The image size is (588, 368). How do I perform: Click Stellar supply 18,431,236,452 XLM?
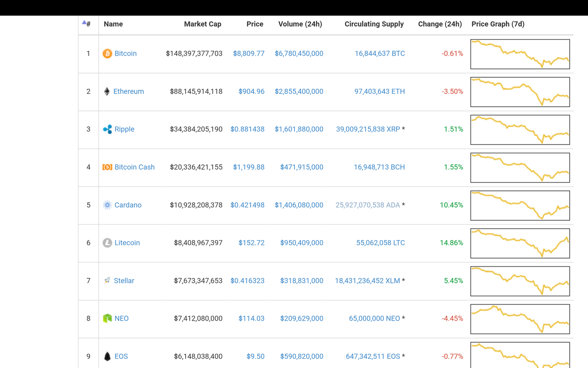(367, 281)
